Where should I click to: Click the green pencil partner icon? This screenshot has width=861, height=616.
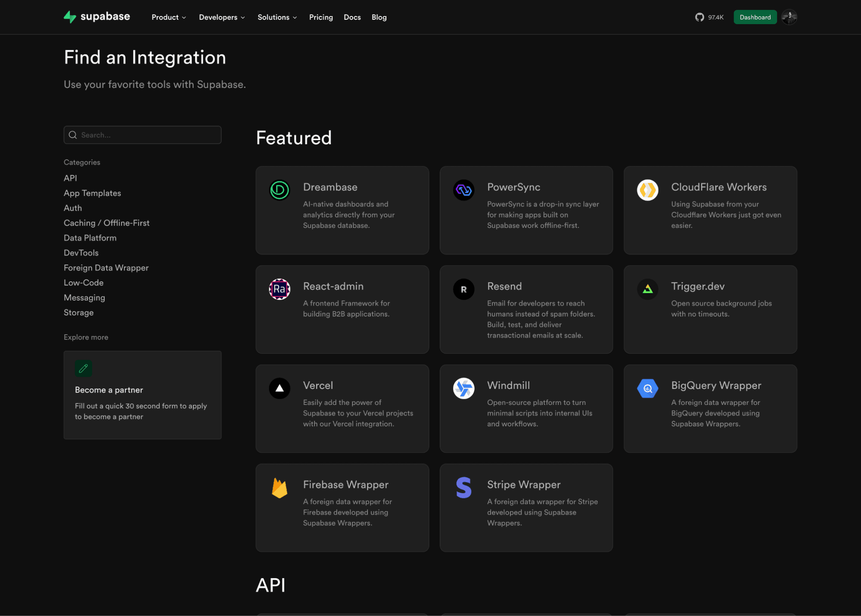(83, 368)
